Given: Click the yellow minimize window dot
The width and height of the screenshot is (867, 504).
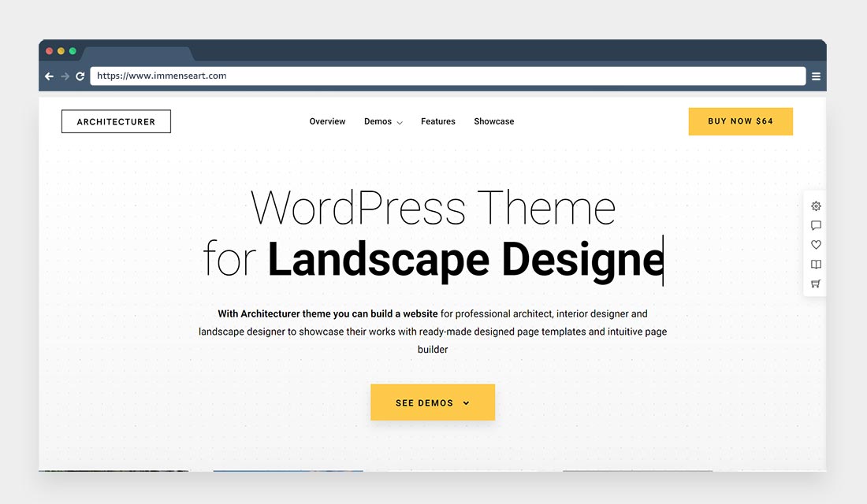Looking at the screenshot, I should [x=61, y=51].
